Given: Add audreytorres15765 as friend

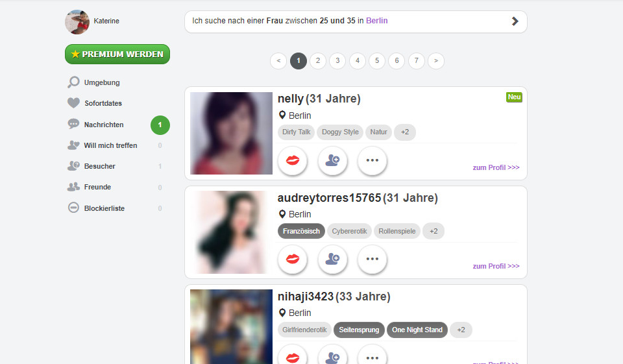Looking at the screenshot, I should pyautogui.click(x=332, y=259).
